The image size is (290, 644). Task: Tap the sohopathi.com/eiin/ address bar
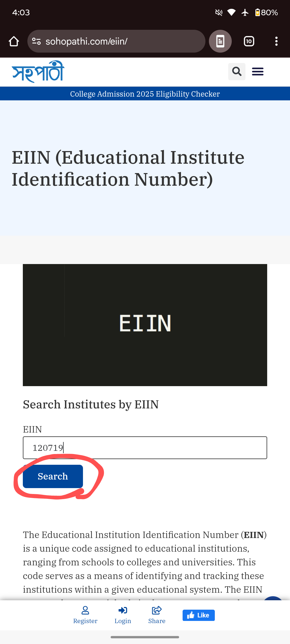(x=118, y=41)
